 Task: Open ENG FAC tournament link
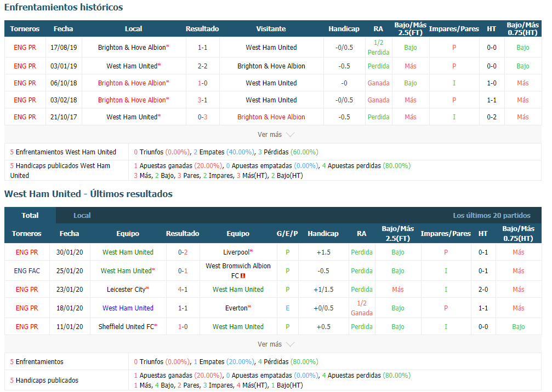[x=27, y=270]
